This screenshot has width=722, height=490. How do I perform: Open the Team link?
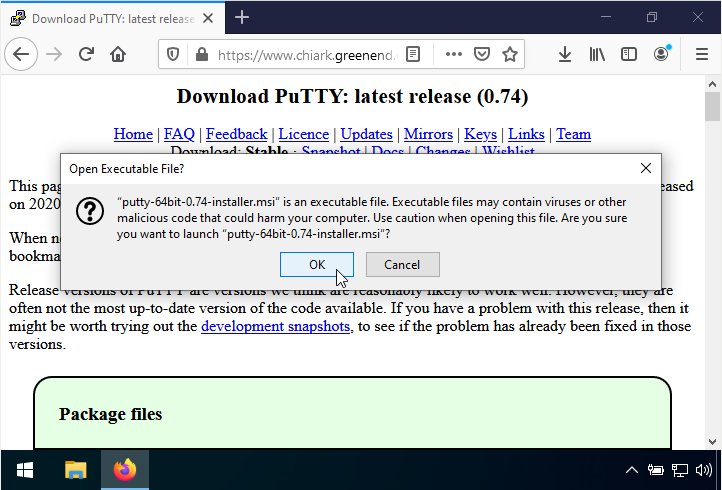click(573, 134)
